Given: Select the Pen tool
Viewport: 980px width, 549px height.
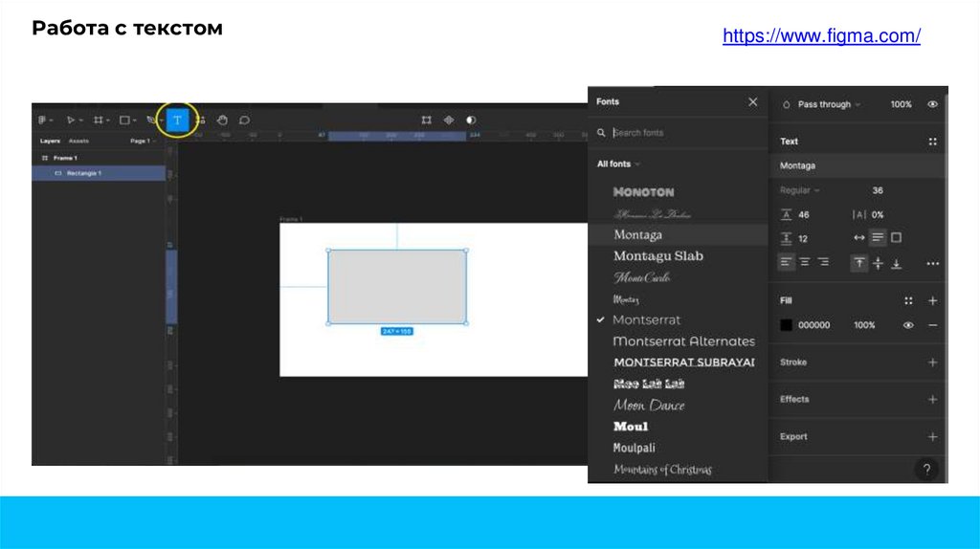Looking at the screenshot, I should click(150, 120).
